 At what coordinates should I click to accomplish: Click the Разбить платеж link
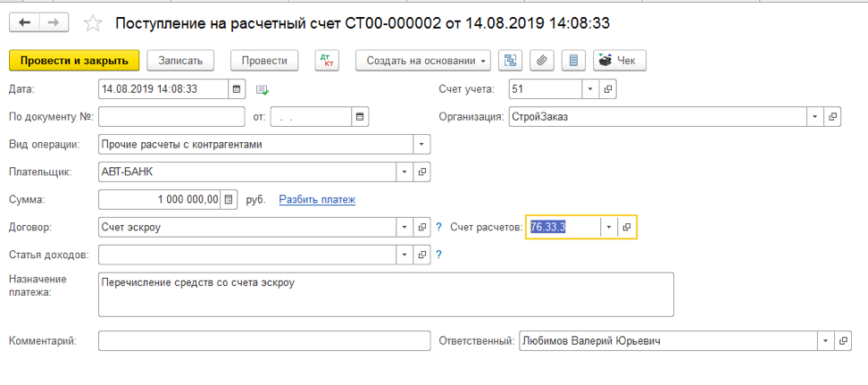pyautogui.click(x=317, y=199)
